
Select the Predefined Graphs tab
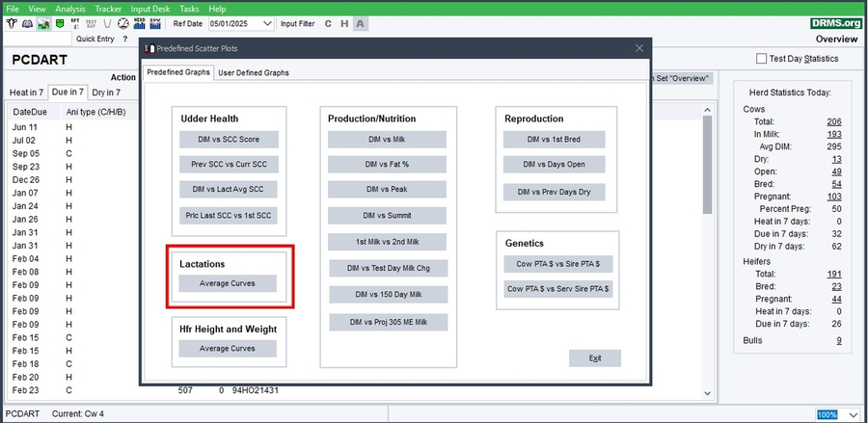pyautogui.click(x=178, y=72)
